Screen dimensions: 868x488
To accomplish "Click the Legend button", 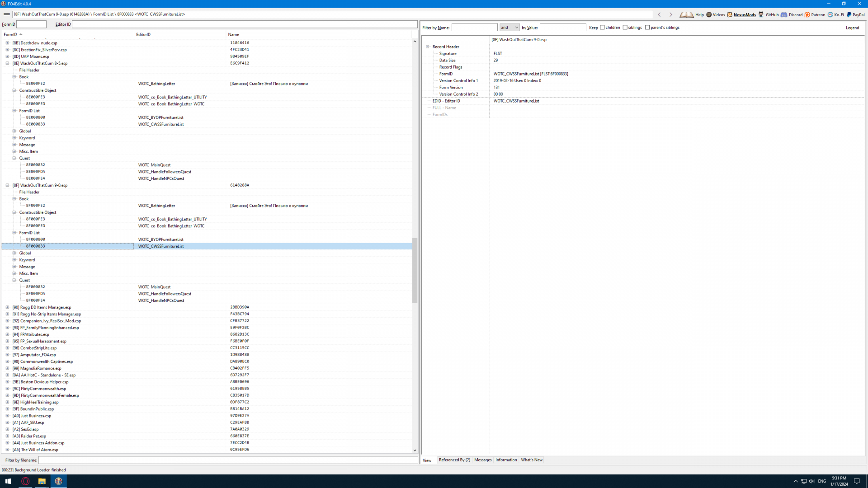I will (852, 28).
